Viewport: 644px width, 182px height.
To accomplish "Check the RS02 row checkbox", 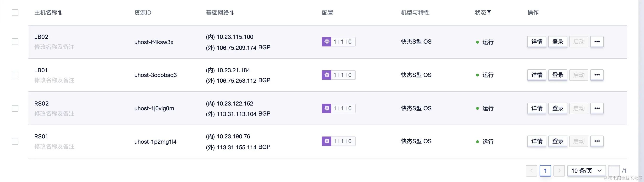I will 15,108.
